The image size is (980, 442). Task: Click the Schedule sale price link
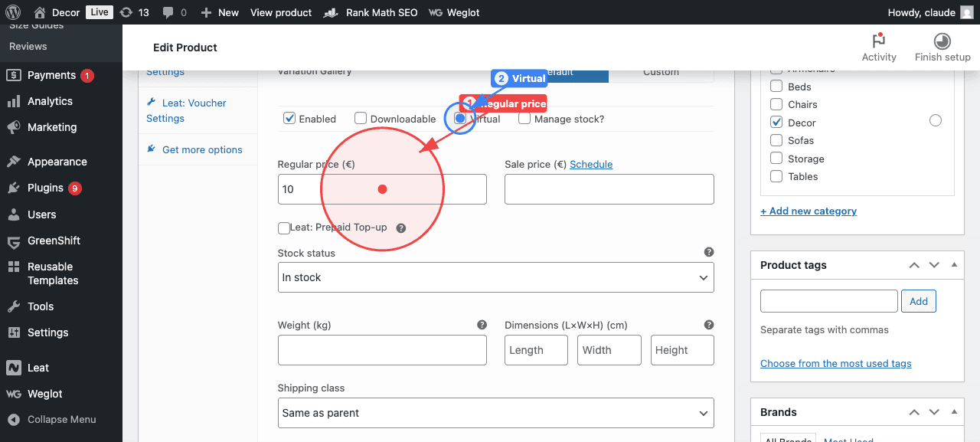pos(591,164)
